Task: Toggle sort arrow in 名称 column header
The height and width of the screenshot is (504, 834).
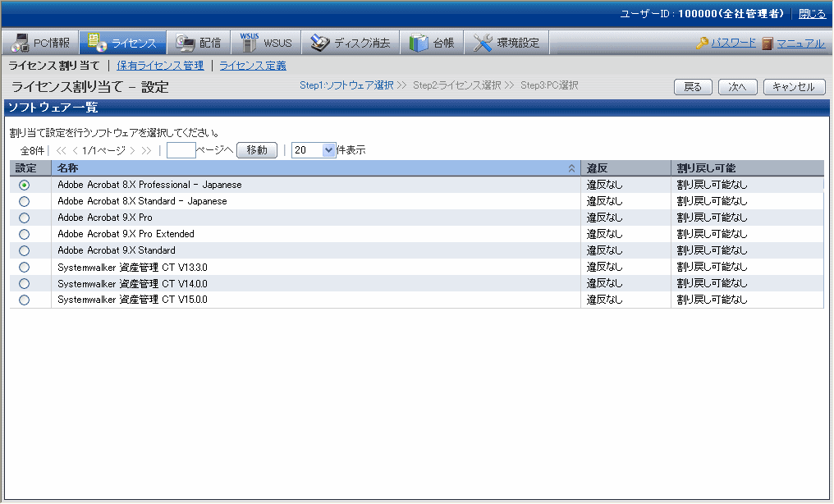Action: click(x=571, y=168)
